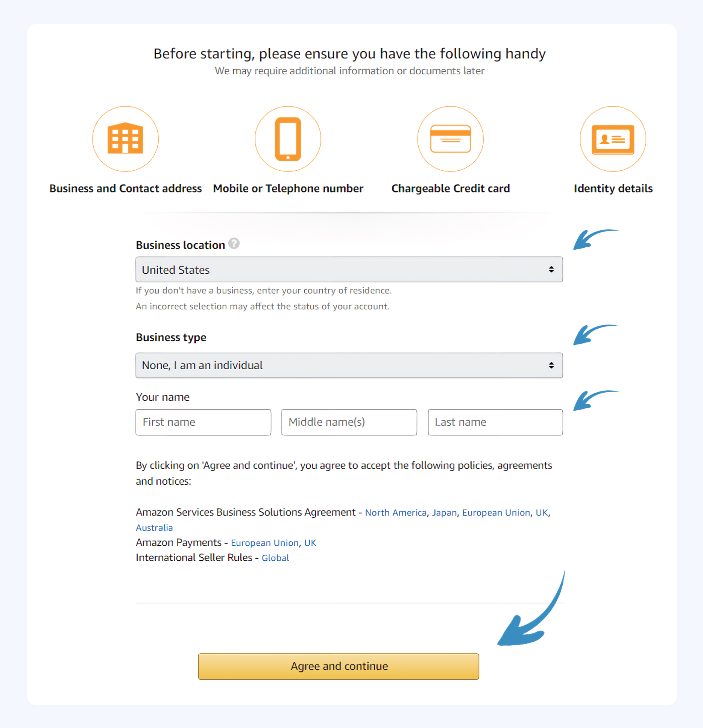Select 'None, I am an individual' from Business type

tap(348, 365)
